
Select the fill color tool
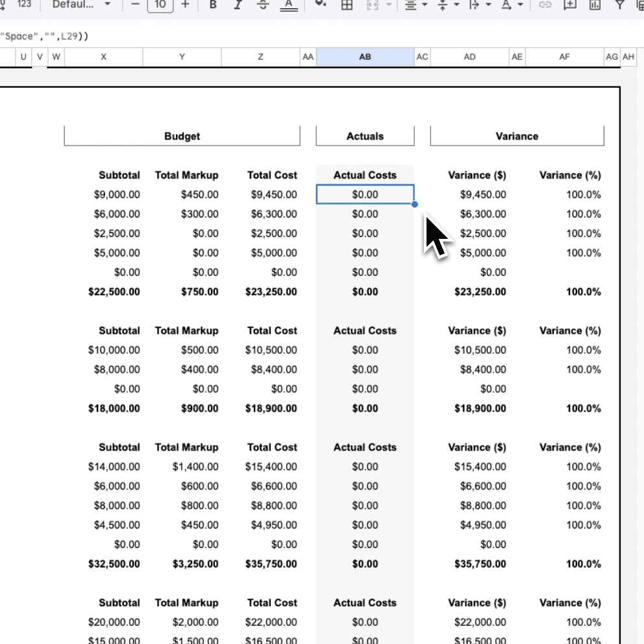(x=319, y=5)
